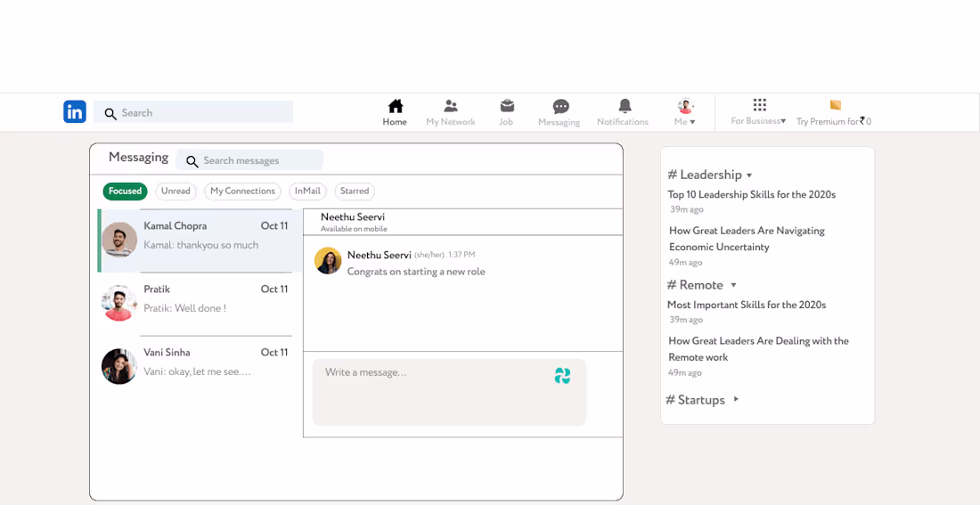Open Most Important Skills for 2020s article
This screenshot has height=505, width=980.
point(747,305)
